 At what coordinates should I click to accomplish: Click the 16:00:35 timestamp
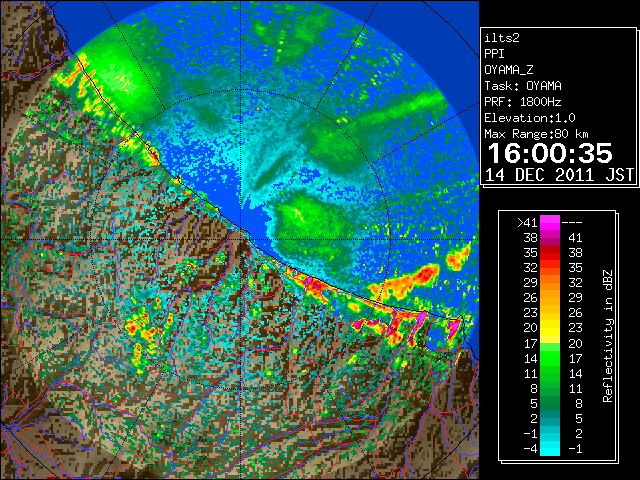[550, 153]
